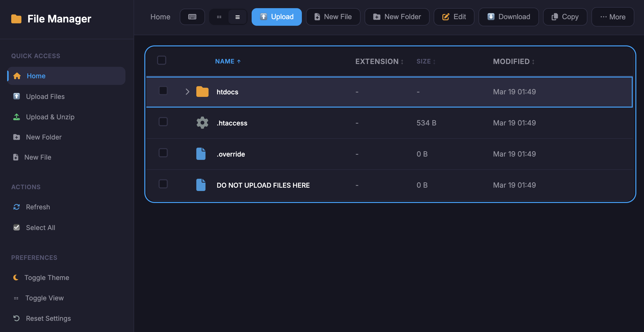Check the select-all checkbox in table header

(161, 60)
